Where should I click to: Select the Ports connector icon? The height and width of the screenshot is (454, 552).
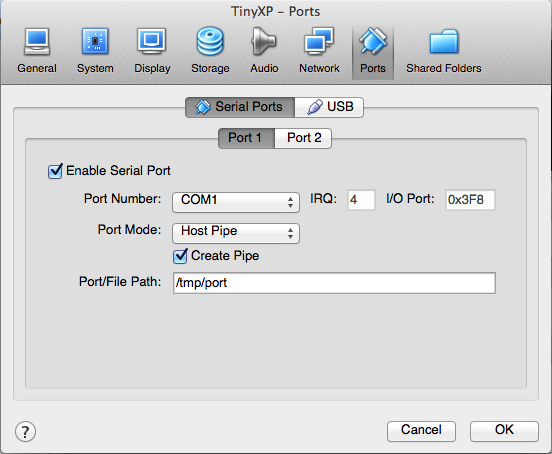(373, 42)
